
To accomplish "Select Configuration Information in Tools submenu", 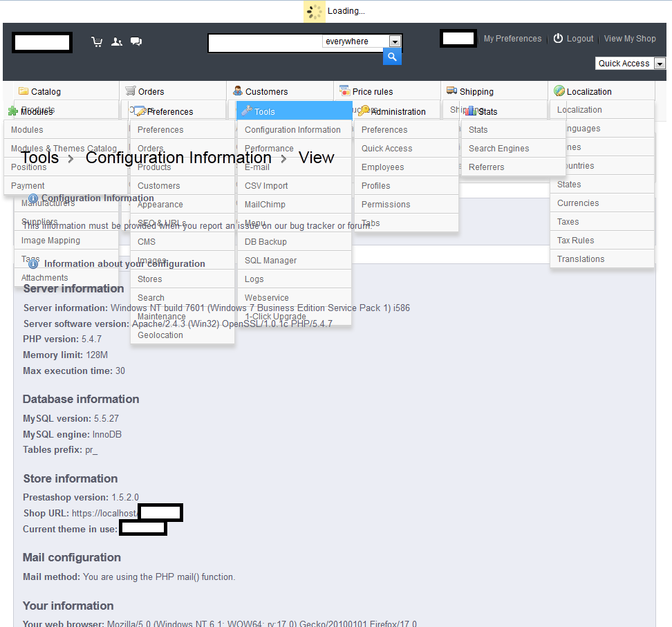I will (x=294, y=130).
